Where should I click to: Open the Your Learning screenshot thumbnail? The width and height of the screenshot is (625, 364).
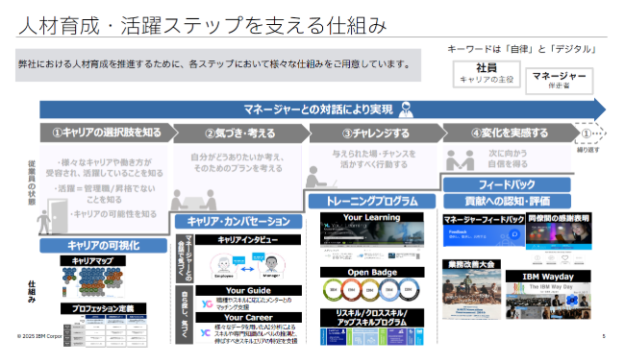pos(372,240)
